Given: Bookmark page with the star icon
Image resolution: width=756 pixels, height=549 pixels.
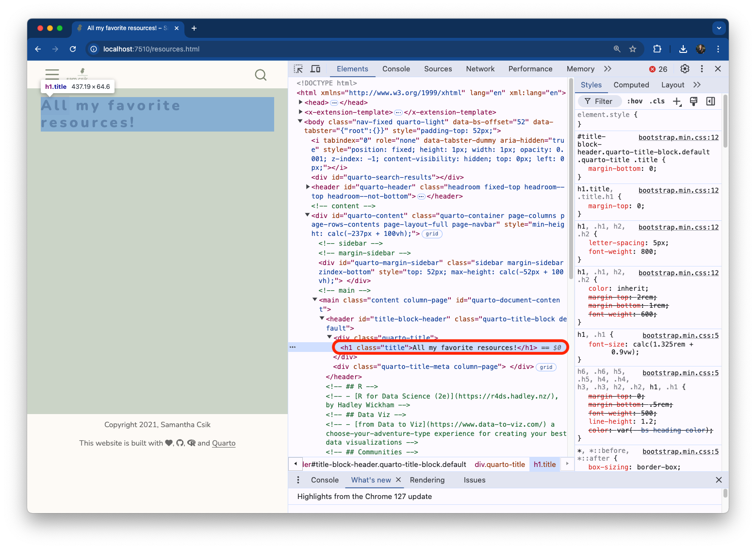Looking at the screenshot, I should click(x=633, y=49).
